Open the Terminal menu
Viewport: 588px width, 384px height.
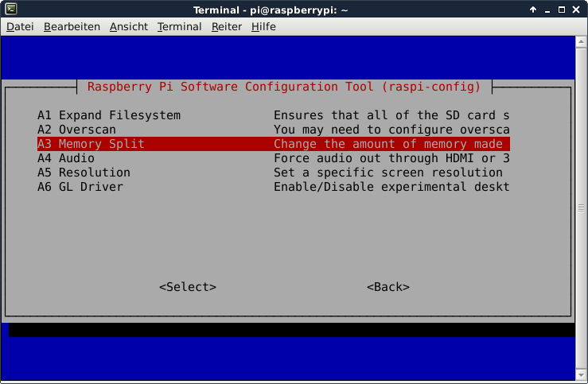click(x=179, y=26)
